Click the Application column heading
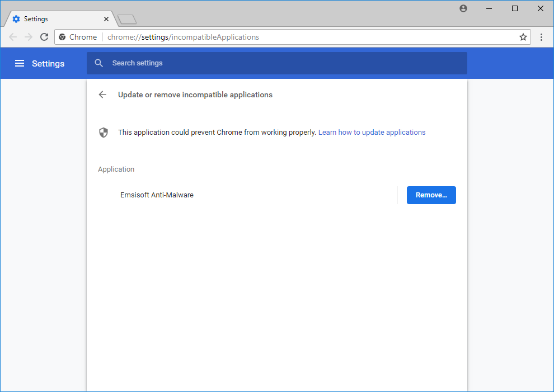Image resolution: width=554 pixels, height=392 pixels. tap(116, 169)
